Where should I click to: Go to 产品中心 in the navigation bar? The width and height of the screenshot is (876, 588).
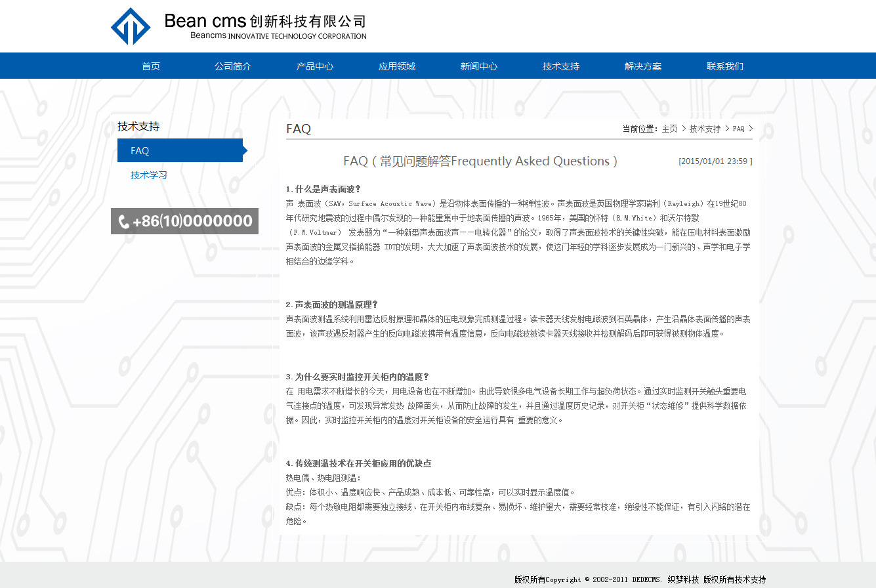(x=315, y=66)
